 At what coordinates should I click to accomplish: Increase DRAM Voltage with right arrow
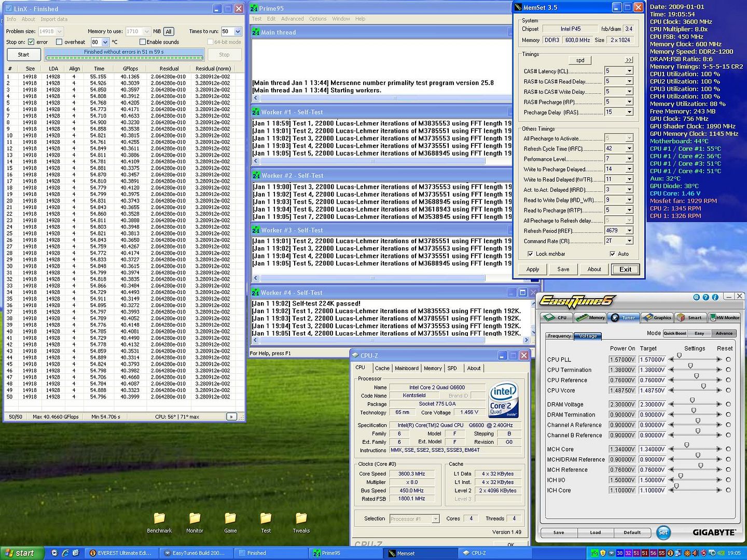click(x=719, y=404)
